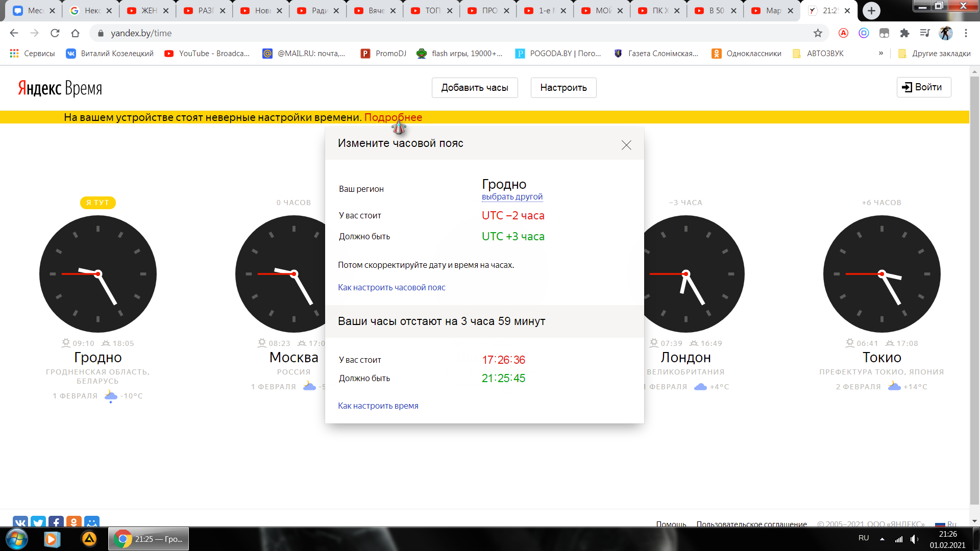Open Windows Start button
This screenshot has width=980, height=551.
coord(16,539)
